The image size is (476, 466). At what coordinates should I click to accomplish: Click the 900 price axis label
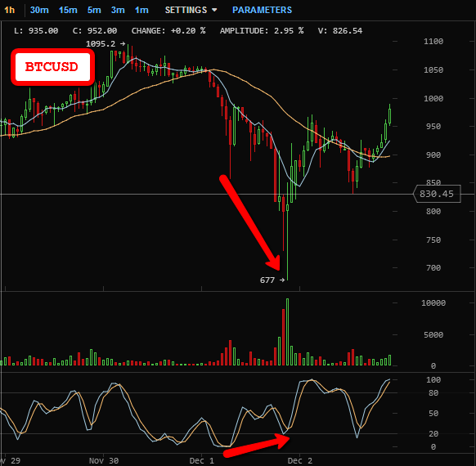click(433, 155)
